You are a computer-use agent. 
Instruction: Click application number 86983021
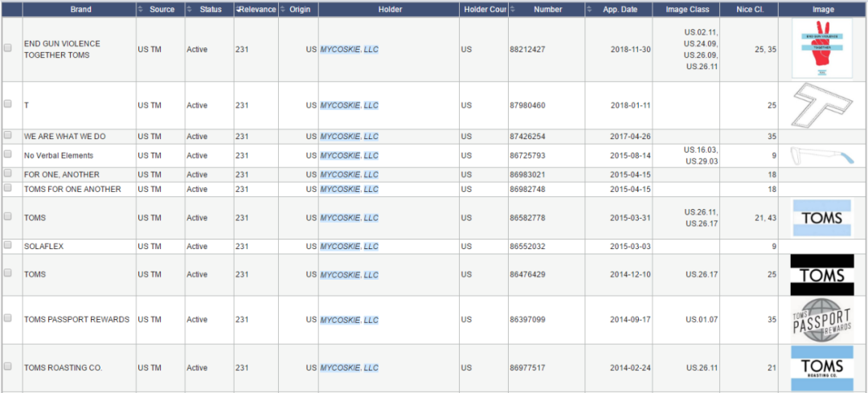click(x=527, y=174)
